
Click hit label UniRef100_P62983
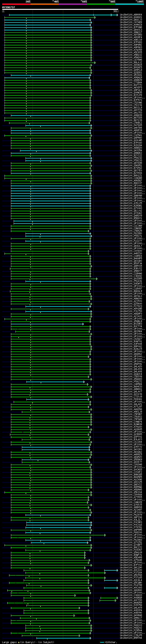click(x=131, y=540)
